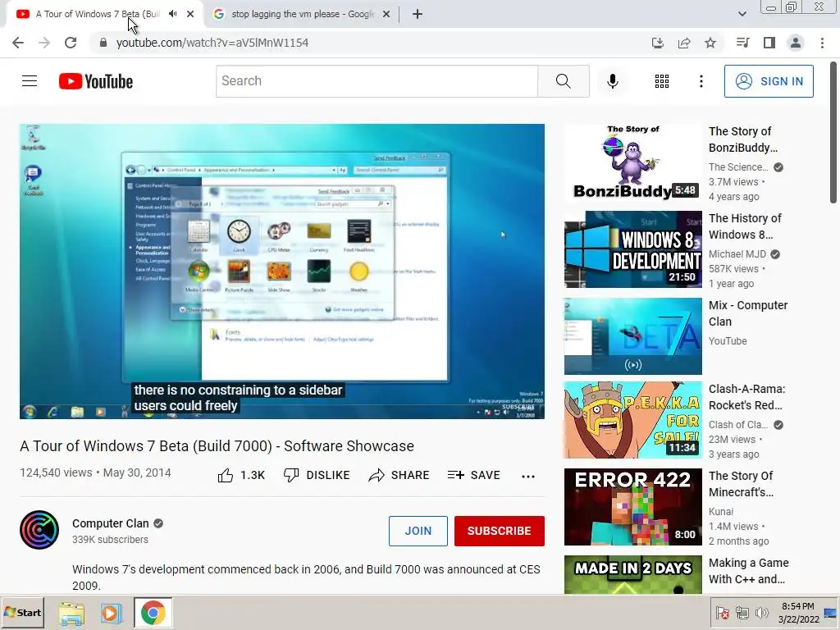Open Chrome side panel icon
Image resolution: width=840 pixels, height=630 pixels.
point(769,43)
